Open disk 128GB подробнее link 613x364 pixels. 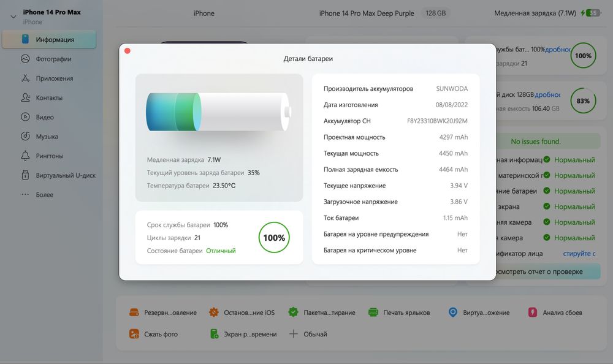[x=547, y=94]
